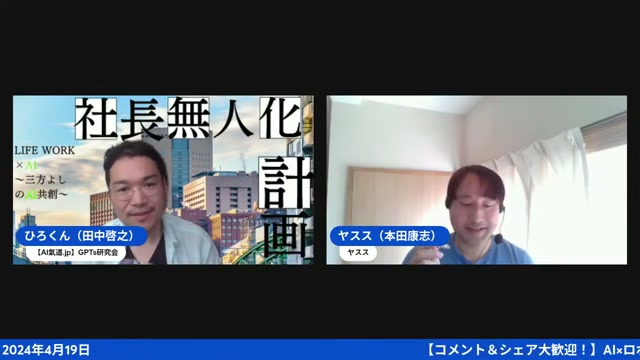Click the name label ひろくん（田中啓之）

pos(82,236)
